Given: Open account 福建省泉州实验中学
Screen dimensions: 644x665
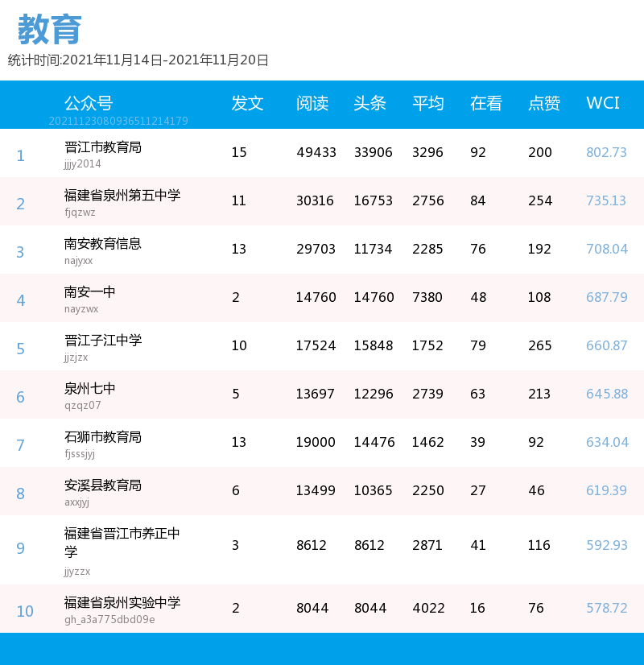Looking at the screenshot, I should pos(122,603).
